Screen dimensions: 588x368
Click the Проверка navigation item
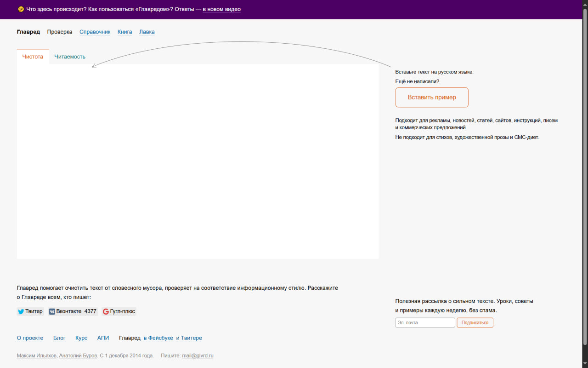click(x=60, y=32)
